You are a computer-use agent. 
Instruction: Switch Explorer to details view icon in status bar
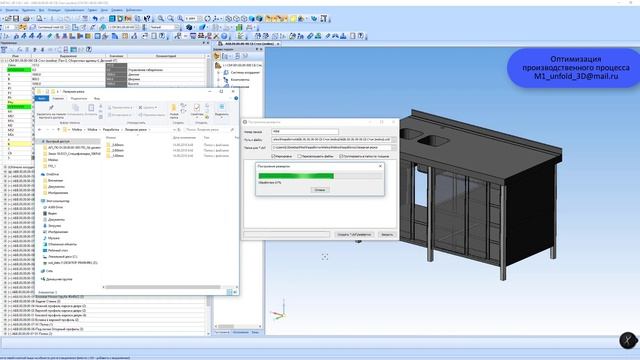[229, 292]
